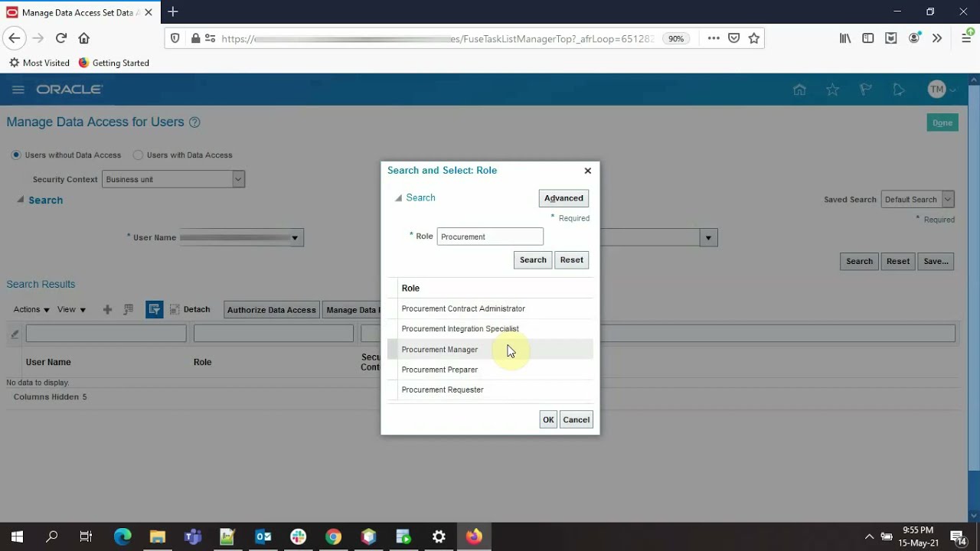
Task: Reload the current page
Action: click(61, 38)
